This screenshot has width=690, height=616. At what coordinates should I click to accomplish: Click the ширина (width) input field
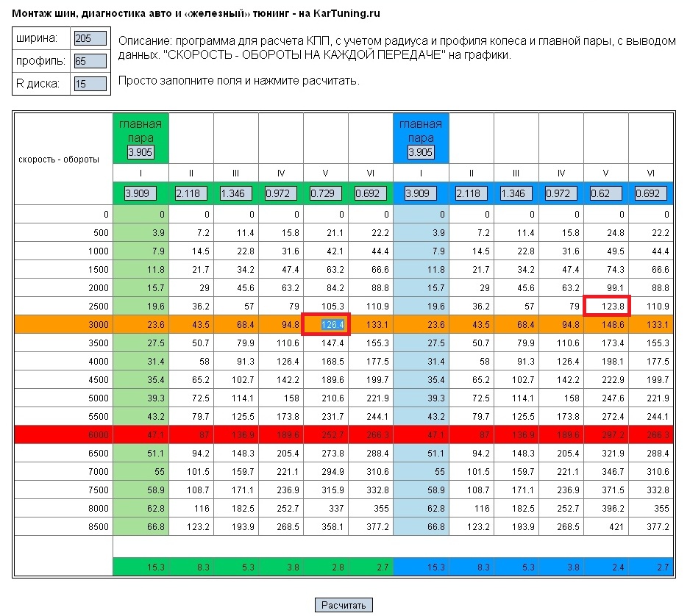click(x=90, y=38)
